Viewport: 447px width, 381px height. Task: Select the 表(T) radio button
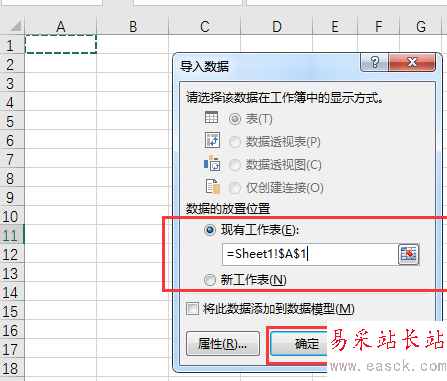point(235,119)
